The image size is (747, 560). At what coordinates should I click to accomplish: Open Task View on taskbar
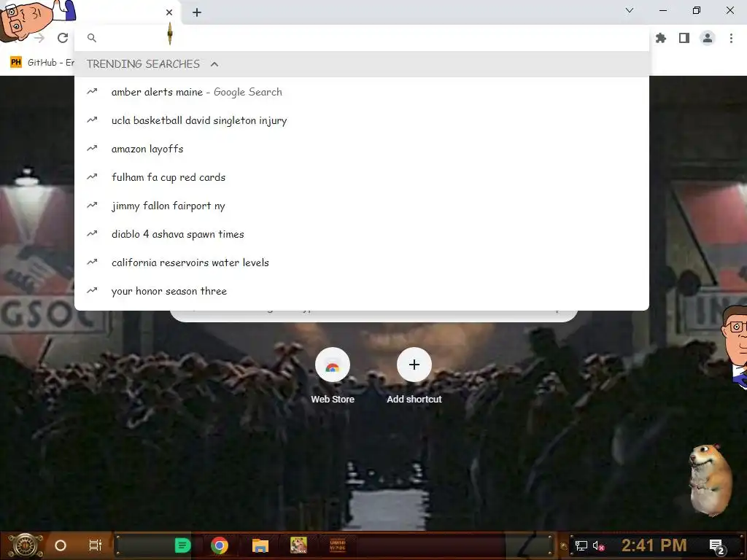pyautogui.click(x=96, y=545)
